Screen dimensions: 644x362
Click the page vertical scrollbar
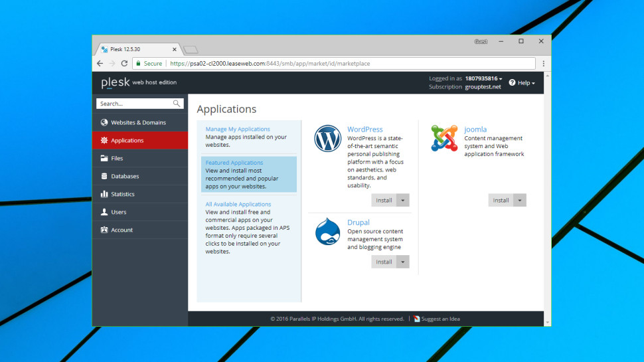click(547, 199)
